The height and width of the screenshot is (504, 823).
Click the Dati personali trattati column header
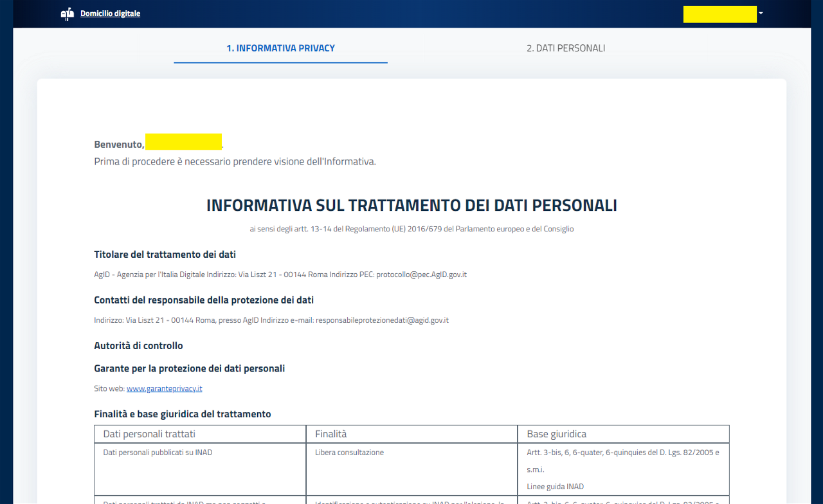pyautogui.click(x=149, y=435)
